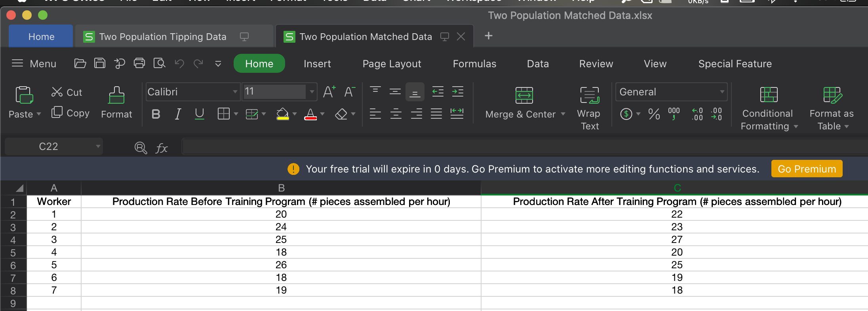Open the hamburger Menu button

tap(34, 64)
